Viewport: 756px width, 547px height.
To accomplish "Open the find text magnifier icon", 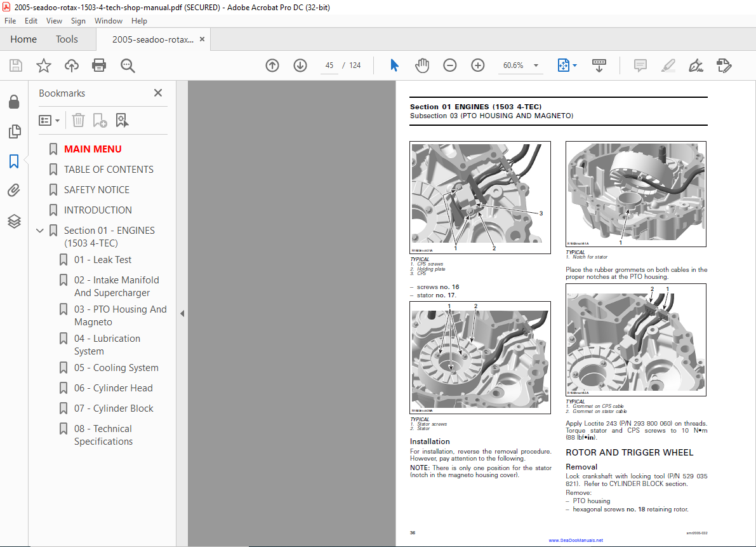I will pyautogui.click(x=128, y=65).
